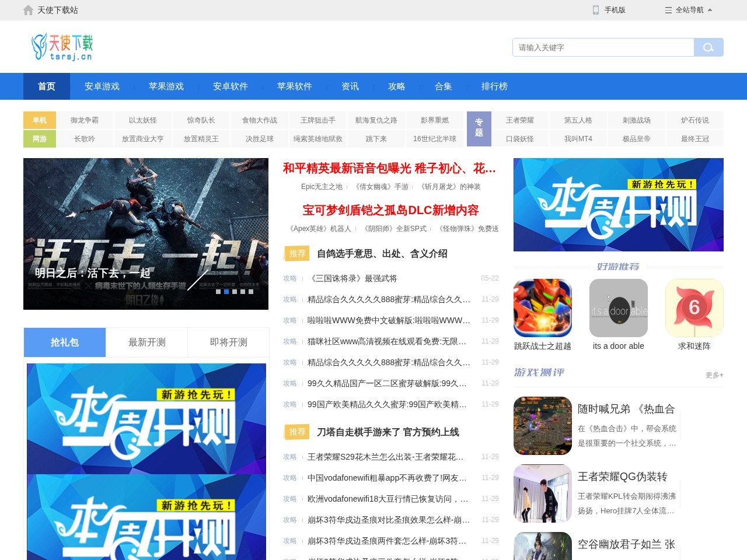Open 攻略 in the navigation bar
The width and height of the screenshot is (747, 560).
pyautogui.click(x=397, y=86)
